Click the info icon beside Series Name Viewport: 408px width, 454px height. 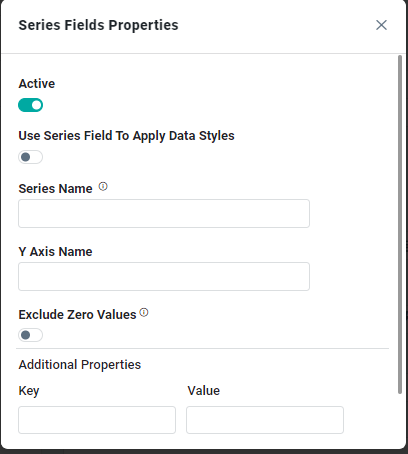[103, 187]
